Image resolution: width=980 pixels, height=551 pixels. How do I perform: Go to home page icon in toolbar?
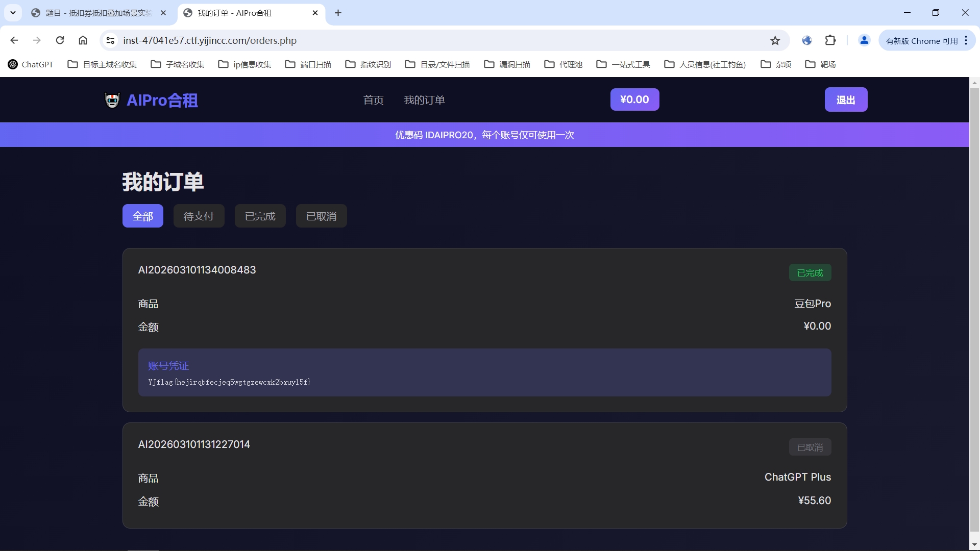pos(83,40)
